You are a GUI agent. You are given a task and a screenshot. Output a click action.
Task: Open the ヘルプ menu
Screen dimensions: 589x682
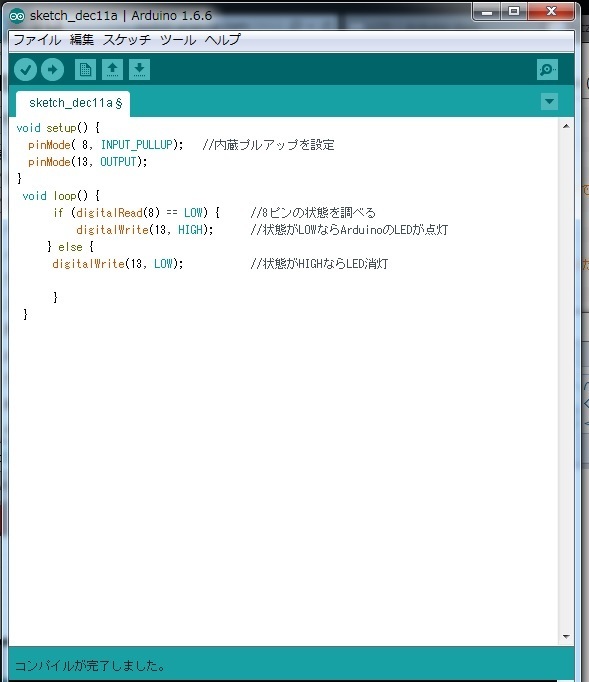223,40
